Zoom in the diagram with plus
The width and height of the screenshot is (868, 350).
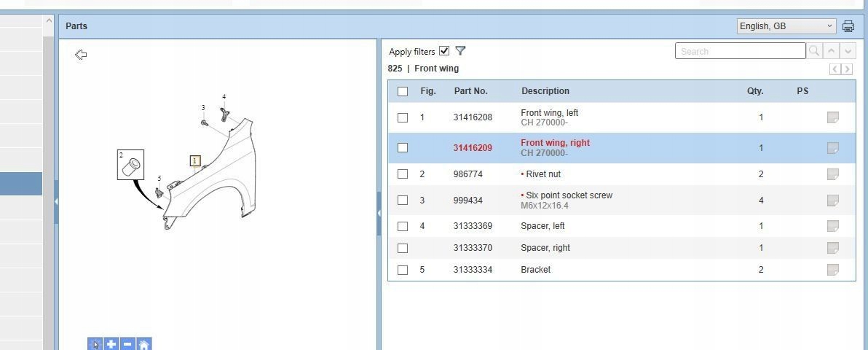pyautogui.click(x=111, y=344)
